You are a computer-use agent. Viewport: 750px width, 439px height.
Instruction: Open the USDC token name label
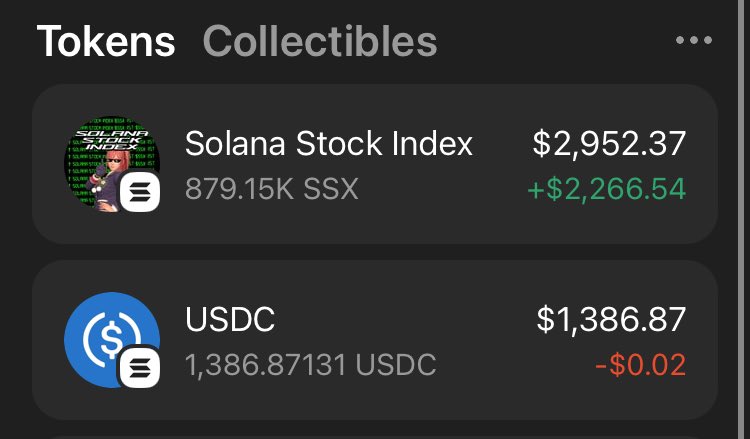[x=230, y=319]
